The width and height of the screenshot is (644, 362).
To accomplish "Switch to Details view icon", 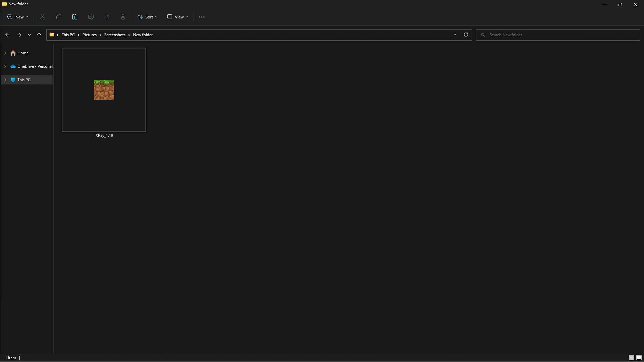I will 631,358.
